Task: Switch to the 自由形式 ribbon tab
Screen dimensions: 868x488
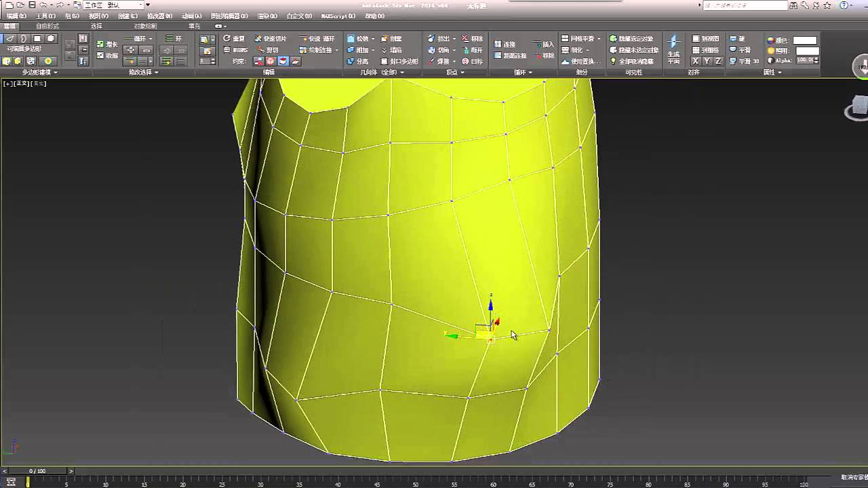Action: click(47, 26)
